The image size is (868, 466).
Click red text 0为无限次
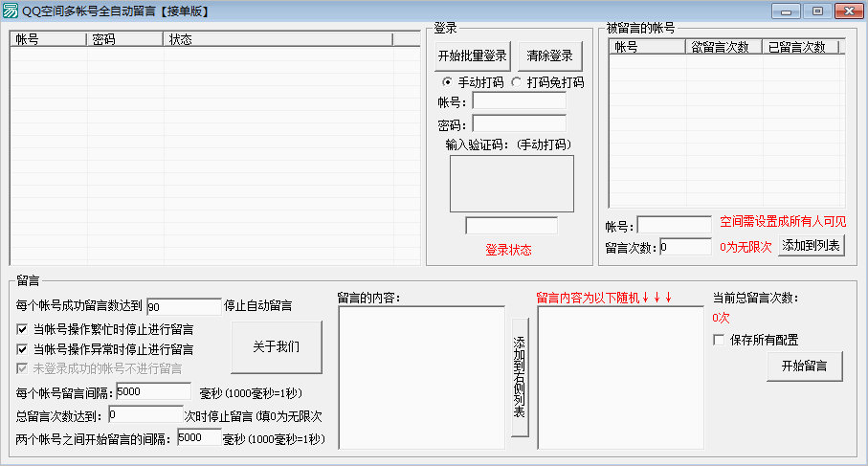tap(746, 247)
